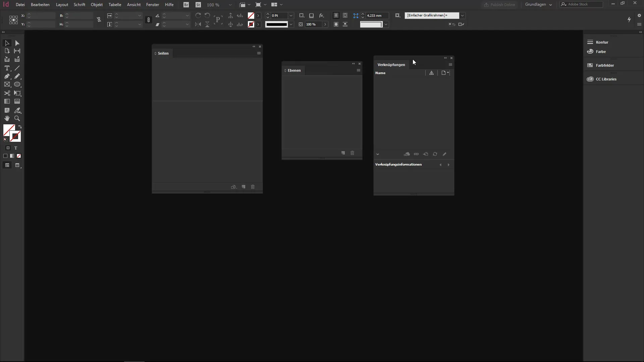This screenshot has width=644, height=362.
Task: Apply none mode button
Action: (x=19, y=156)
